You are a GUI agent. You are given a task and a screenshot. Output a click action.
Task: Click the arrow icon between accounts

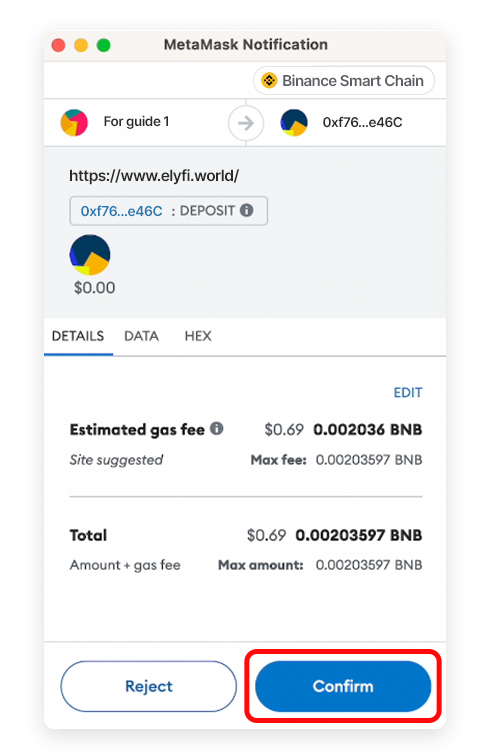(246, 123)
